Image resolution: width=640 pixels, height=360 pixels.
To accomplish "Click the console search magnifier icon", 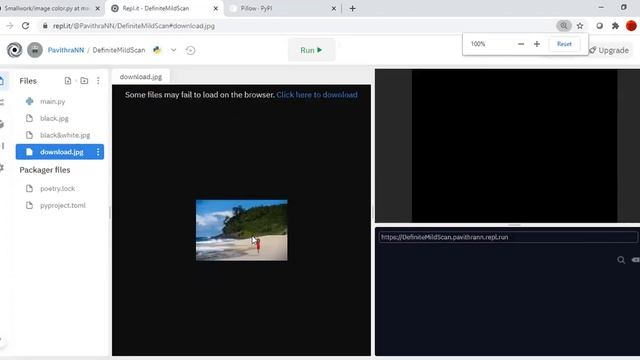I will click(621, 260).
